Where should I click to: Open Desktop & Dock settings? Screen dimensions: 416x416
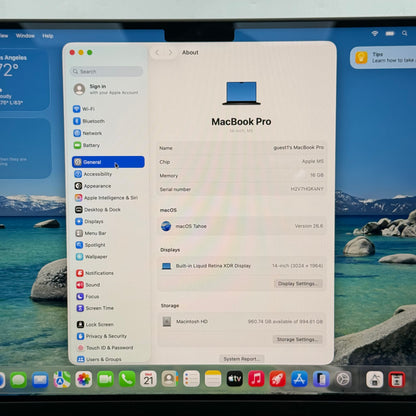pyautogui.click(x=98, y=210)
